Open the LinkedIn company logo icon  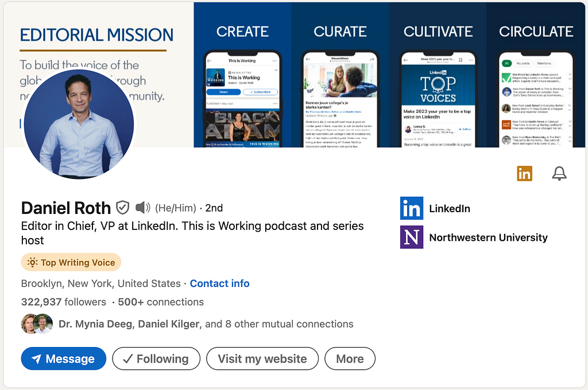click(412, 208)
